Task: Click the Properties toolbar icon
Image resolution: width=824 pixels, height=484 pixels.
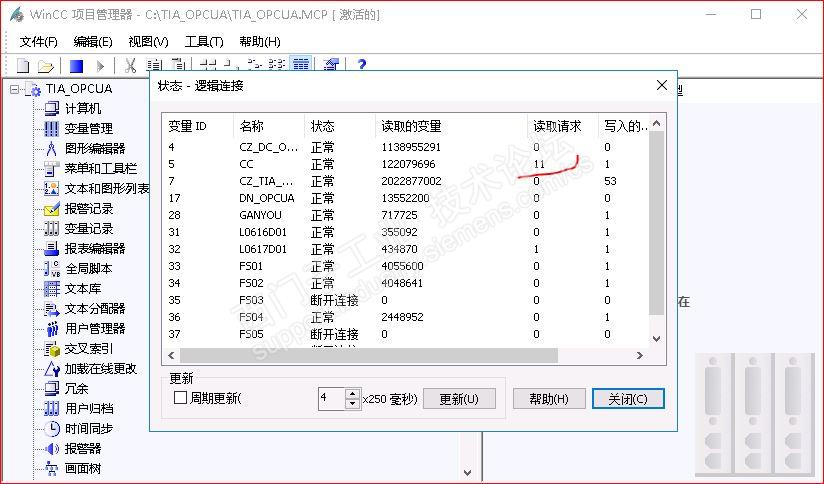Action: [x=331, y=65]
